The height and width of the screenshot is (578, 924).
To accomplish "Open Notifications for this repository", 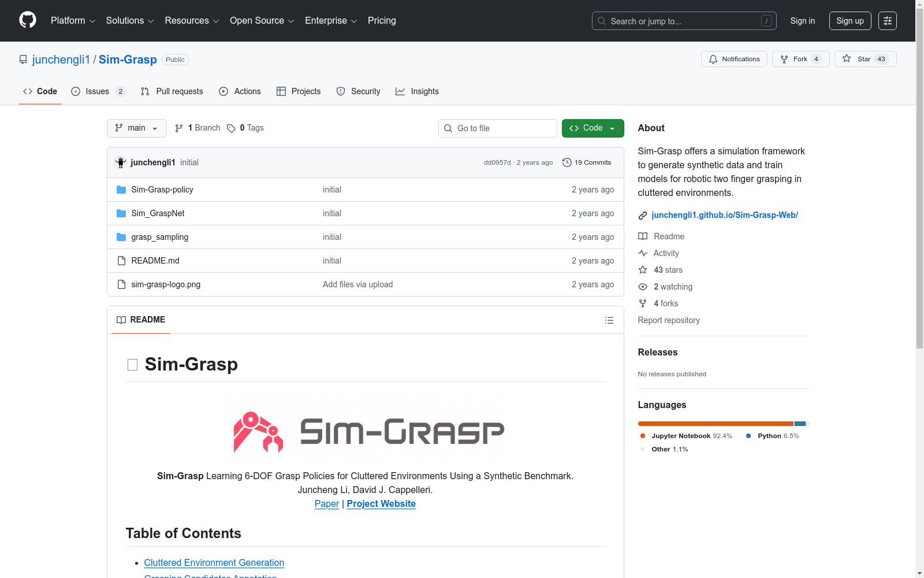I will pos(734,59).
